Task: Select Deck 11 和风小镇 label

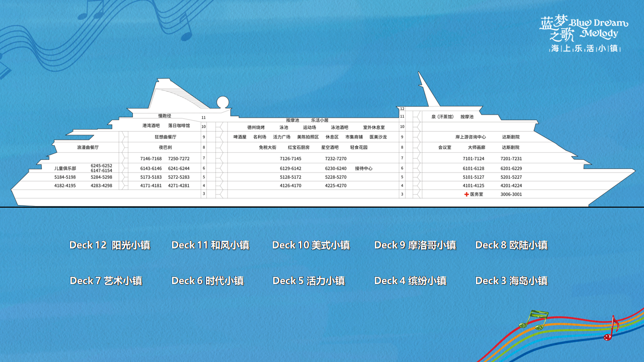Action: 210,245
